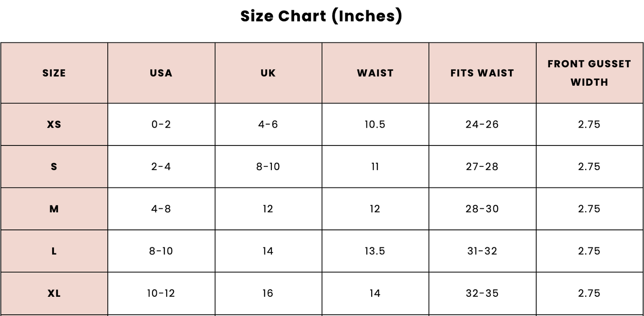Viewport: 644px width, 316px height.
Task: Select the SIZE column header
Action: [54, 73]
